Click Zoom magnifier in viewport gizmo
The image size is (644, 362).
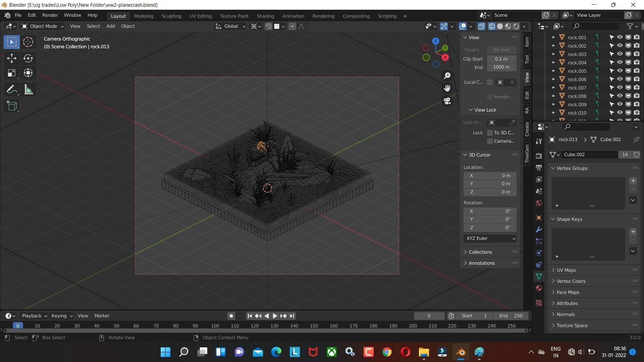[x=447, y=76]
